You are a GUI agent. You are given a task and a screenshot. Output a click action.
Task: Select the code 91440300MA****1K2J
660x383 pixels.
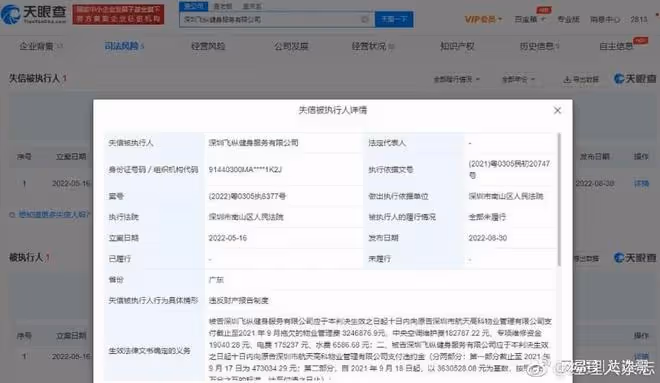click(x=245, y=169)
